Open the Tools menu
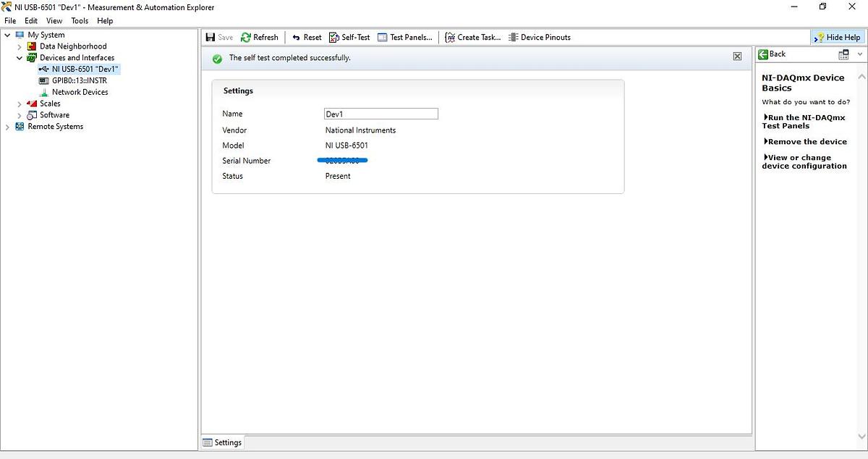This screenshot has height=459, width=868. coord(80,21)
